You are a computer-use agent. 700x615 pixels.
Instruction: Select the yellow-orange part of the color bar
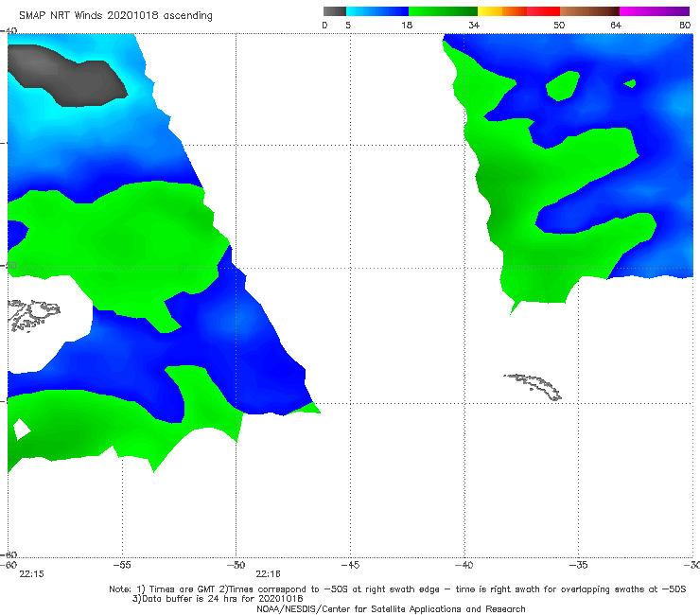(x=501, y=11)
